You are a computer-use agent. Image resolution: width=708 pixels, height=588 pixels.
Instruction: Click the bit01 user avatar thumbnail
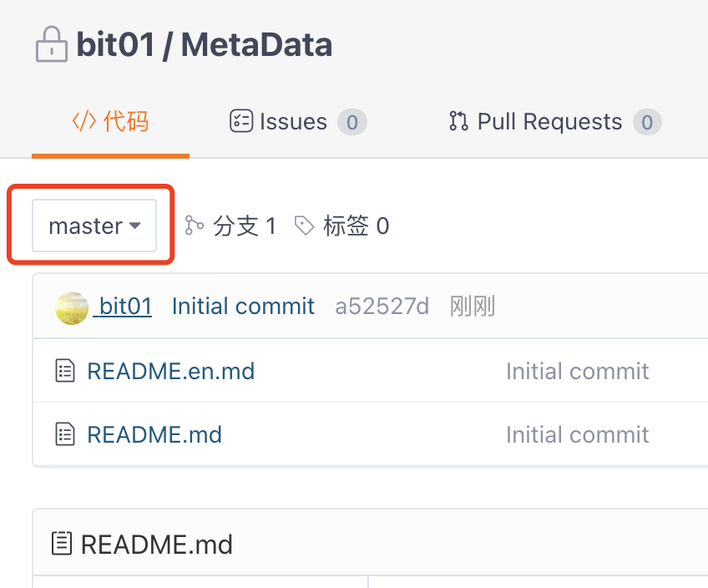(72, 308)
